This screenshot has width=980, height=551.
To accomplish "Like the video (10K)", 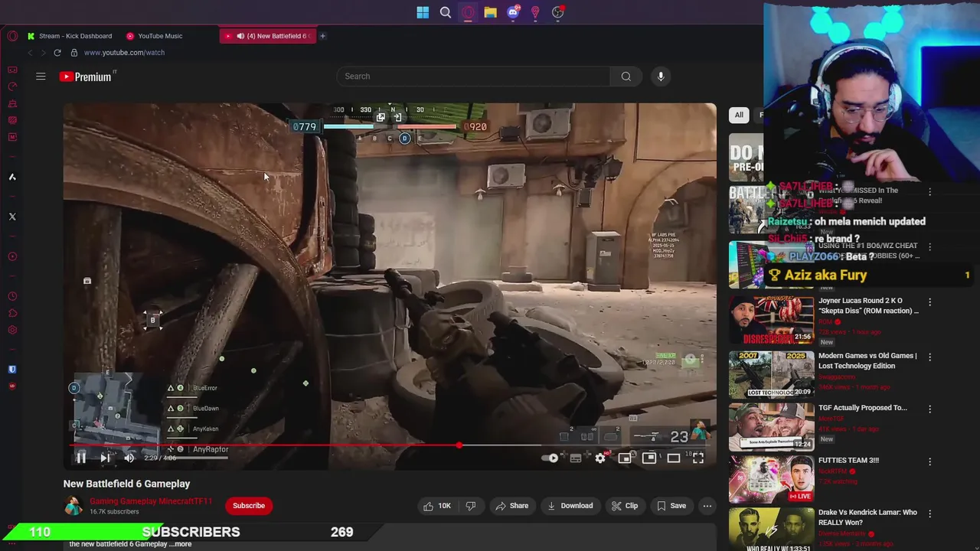I will pos(437,505).
